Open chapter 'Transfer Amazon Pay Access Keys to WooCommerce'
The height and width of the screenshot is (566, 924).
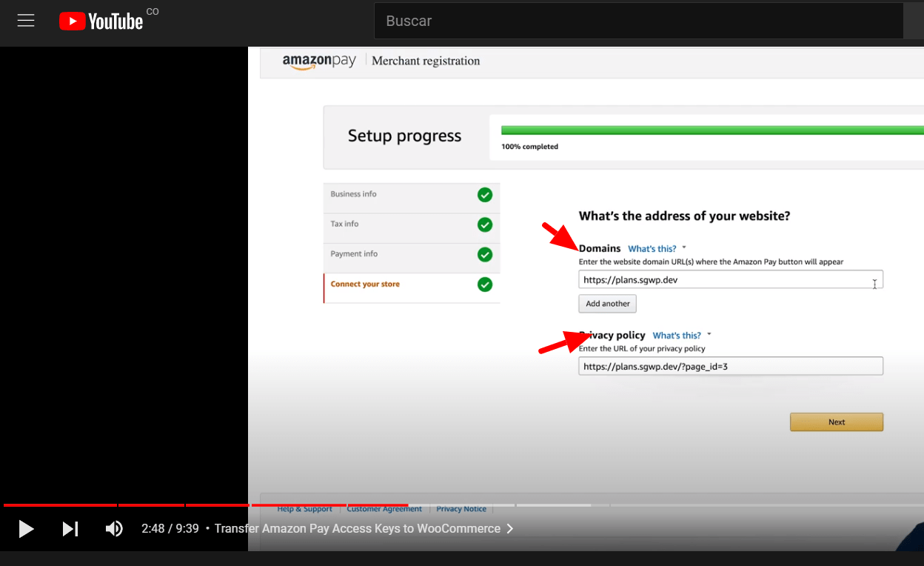(363, 528)
